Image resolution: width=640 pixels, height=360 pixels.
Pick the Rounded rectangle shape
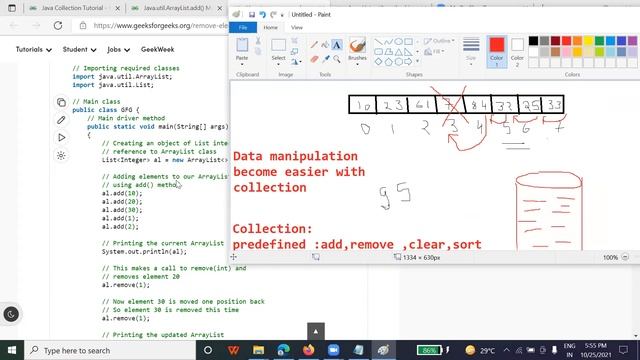(378, 52)
